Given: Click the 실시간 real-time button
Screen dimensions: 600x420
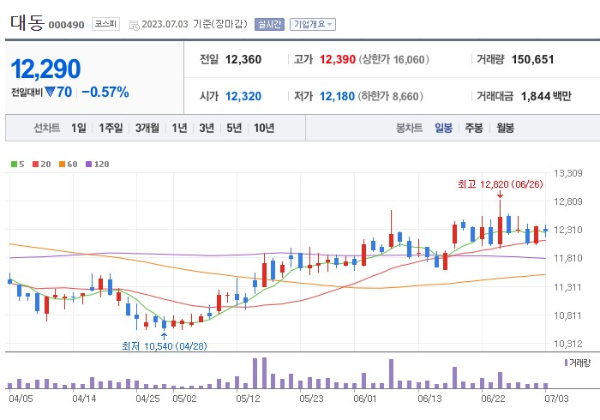Looking at the screenshot, I should (269, 24).
